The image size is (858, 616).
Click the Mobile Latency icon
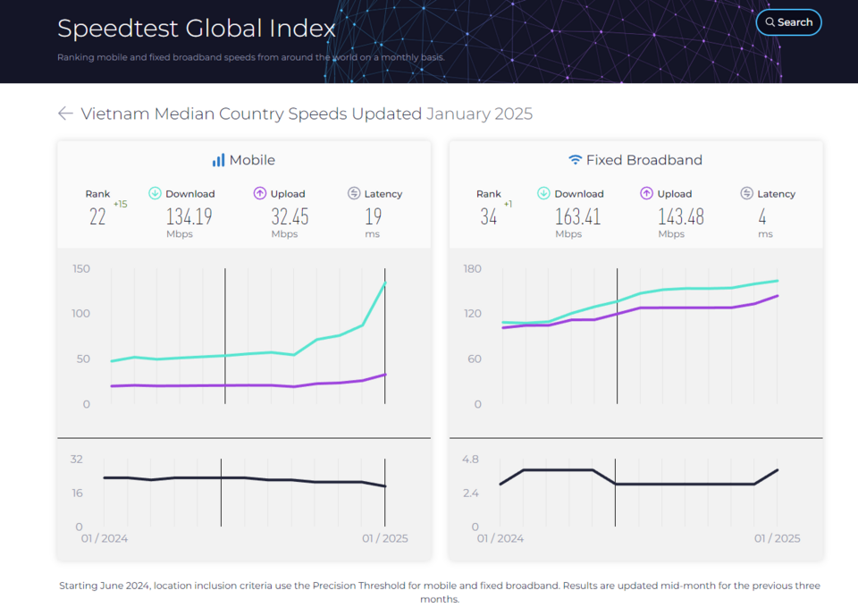coord(354,193)
